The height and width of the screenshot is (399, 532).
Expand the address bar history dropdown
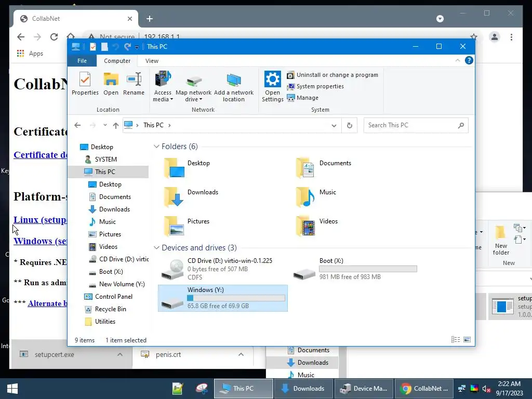pyautogui.click(x=334, y=126)
